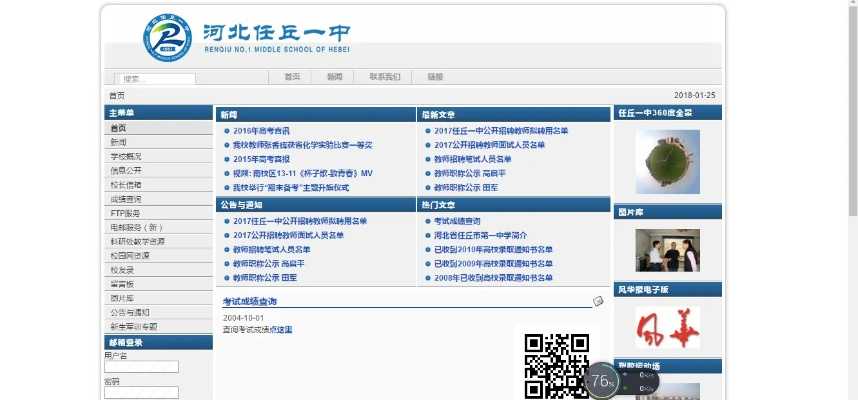
Task: Click the 热门文章 section header
Action: 514,205
